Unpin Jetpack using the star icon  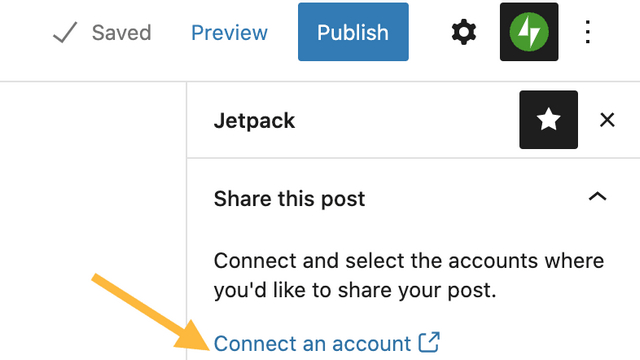[549, 120]
